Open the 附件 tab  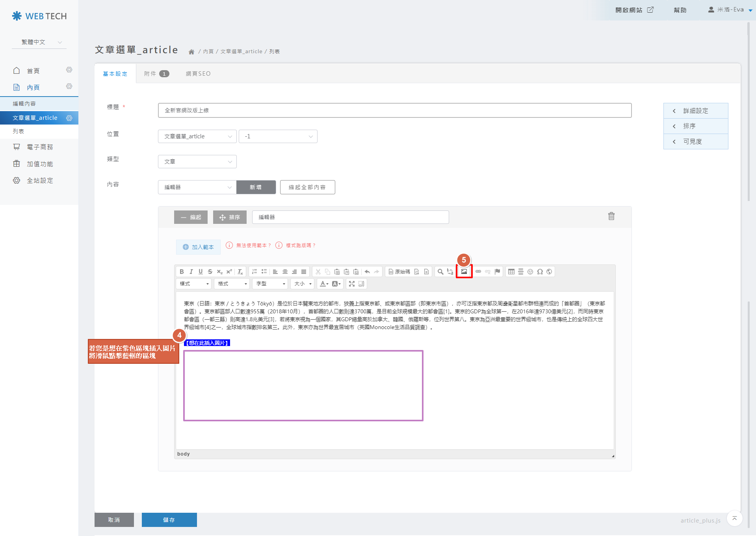(x=156, y=74)
